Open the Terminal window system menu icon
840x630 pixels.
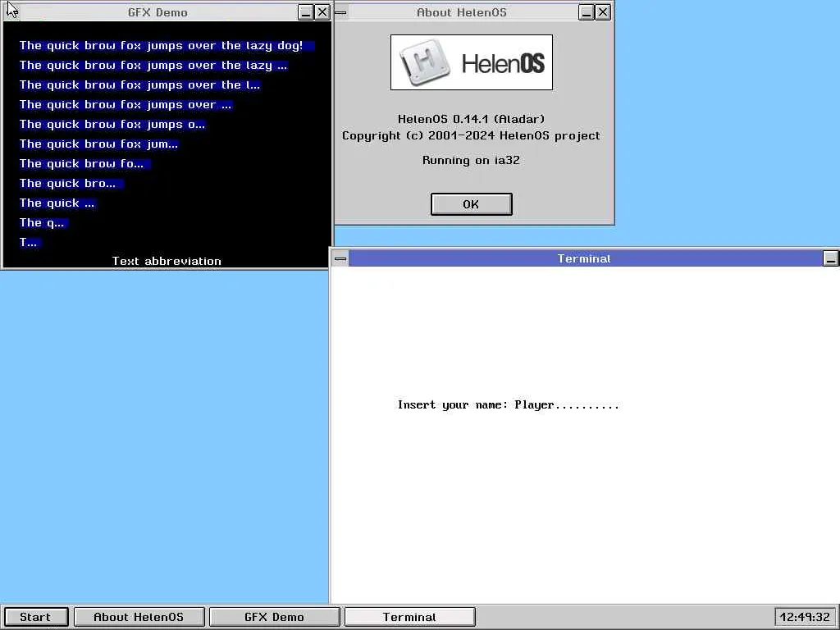(x=340, y=258)
